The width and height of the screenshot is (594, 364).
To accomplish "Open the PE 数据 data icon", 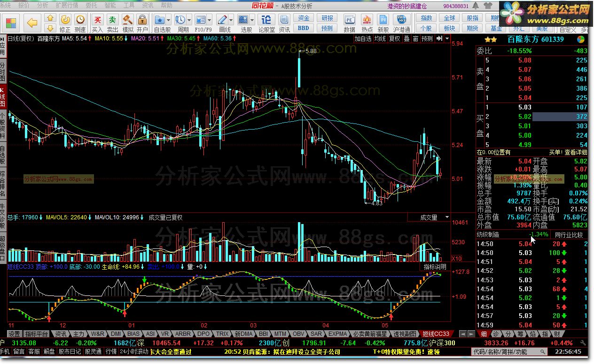I will [349, 20].
